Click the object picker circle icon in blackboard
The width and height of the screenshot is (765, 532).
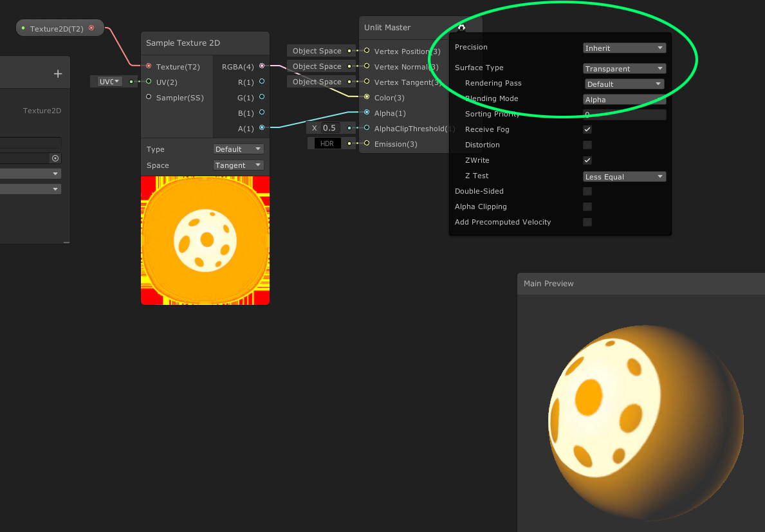(55, 158)
